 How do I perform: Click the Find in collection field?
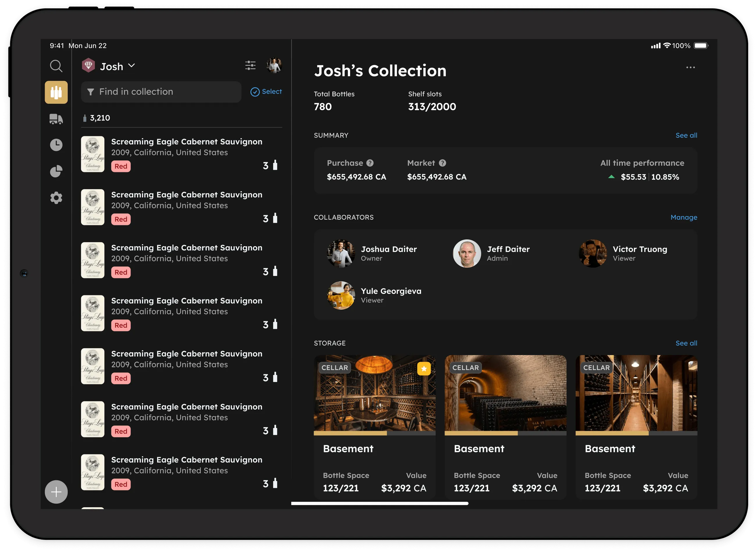[161, 92]
